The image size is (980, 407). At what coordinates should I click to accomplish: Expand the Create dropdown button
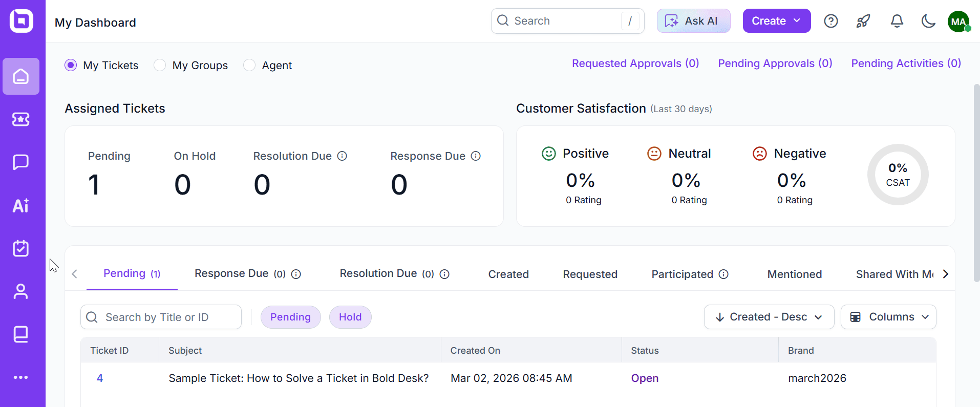[x=776, y=21]
